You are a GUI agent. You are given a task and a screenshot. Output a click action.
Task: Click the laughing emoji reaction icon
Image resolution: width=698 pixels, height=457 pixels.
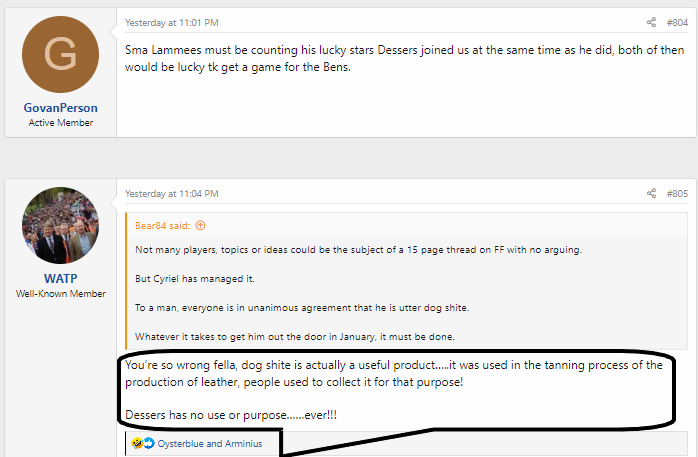135,443
